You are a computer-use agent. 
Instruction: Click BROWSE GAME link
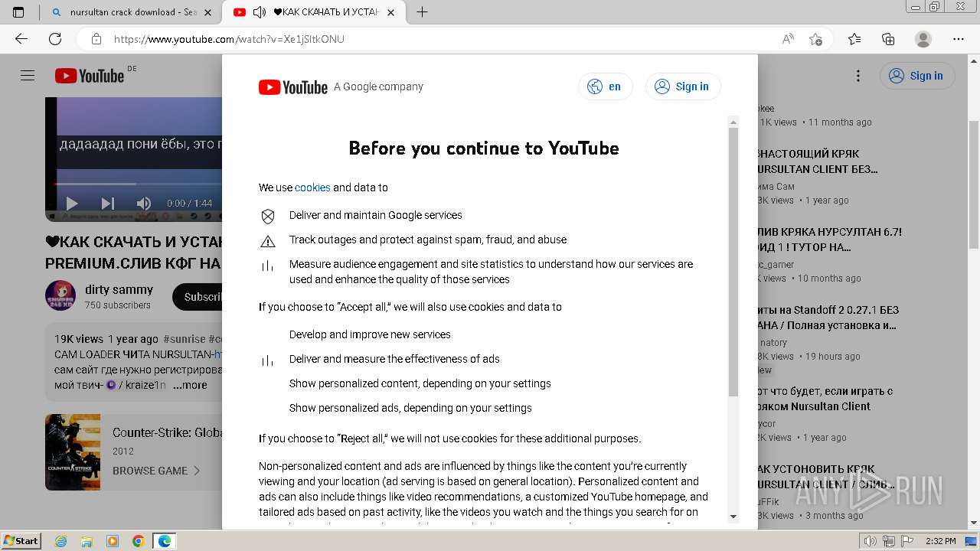tap(156, 471)
